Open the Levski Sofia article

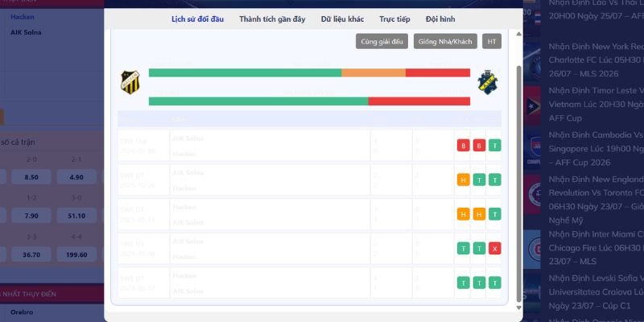pos(596,292)
